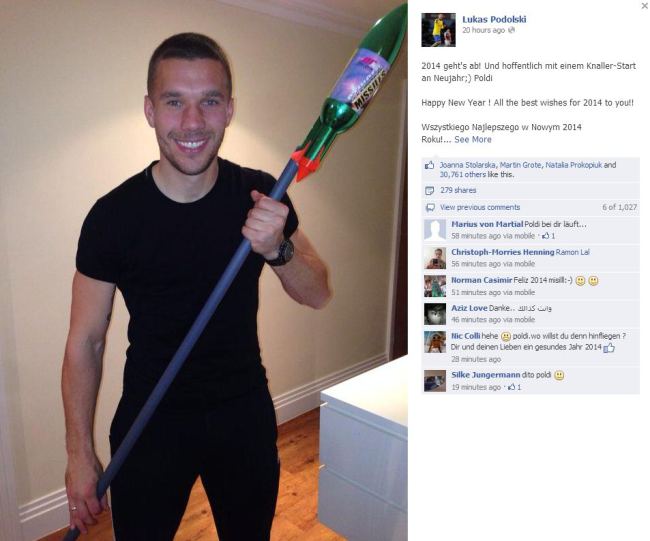Click Christoph-Morries Henning's avatar thumbnail

[435, 258]
